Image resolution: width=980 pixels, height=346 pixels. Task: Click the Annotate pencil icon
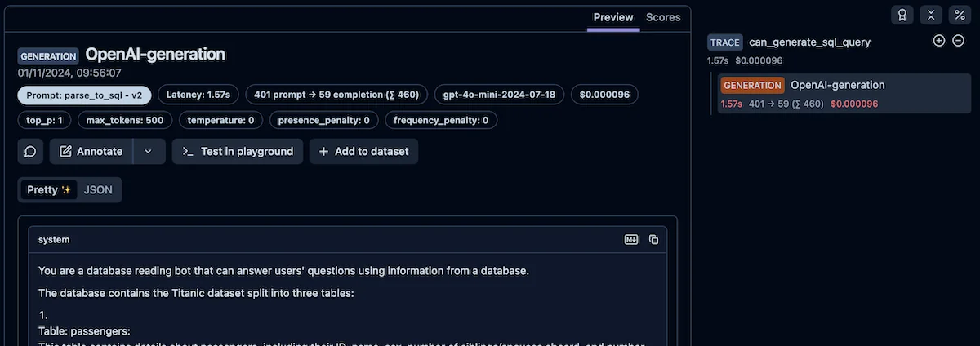point(65,151)
